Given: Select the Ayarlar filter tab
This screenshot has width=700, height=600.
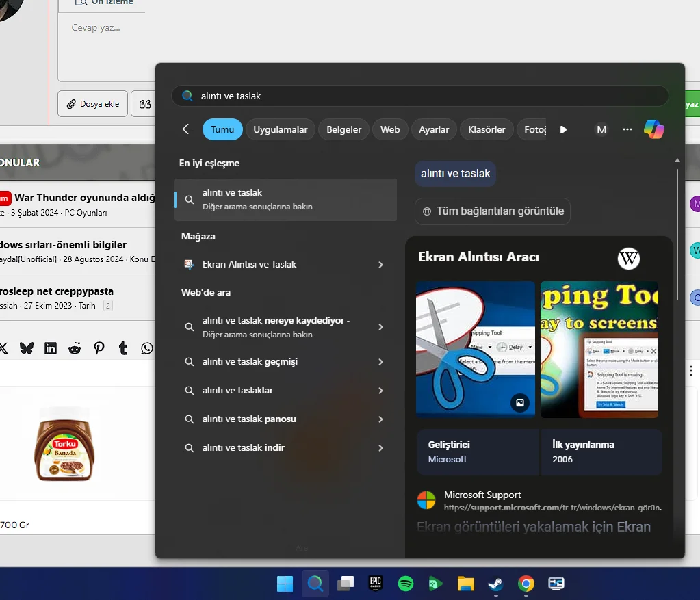Looking at the screenshot, I should tap(434, 129).
